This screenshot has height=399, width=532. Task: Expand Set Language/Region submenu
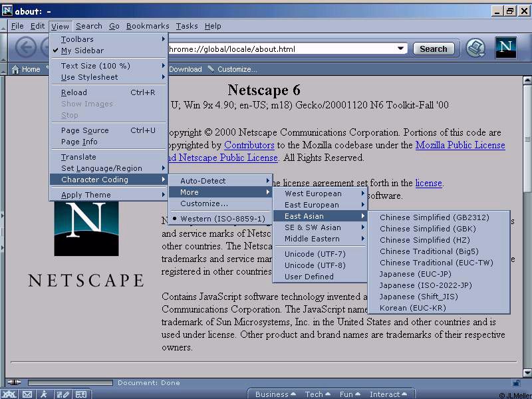[108, 168]
